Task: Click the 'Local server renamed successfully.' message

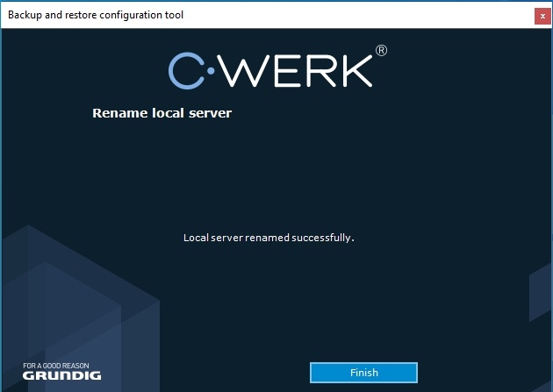Action: (268, 238)
